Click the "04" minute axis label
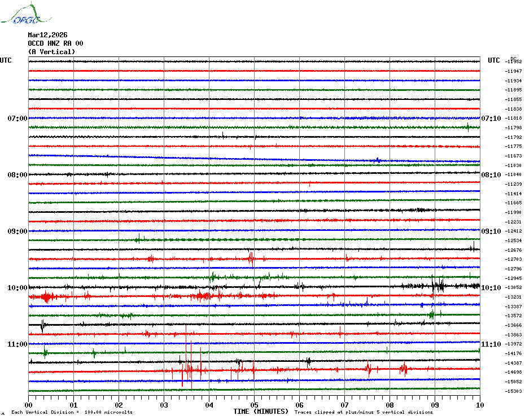Image resolution: width=525 pixels, height=420 pixels. 209,405
